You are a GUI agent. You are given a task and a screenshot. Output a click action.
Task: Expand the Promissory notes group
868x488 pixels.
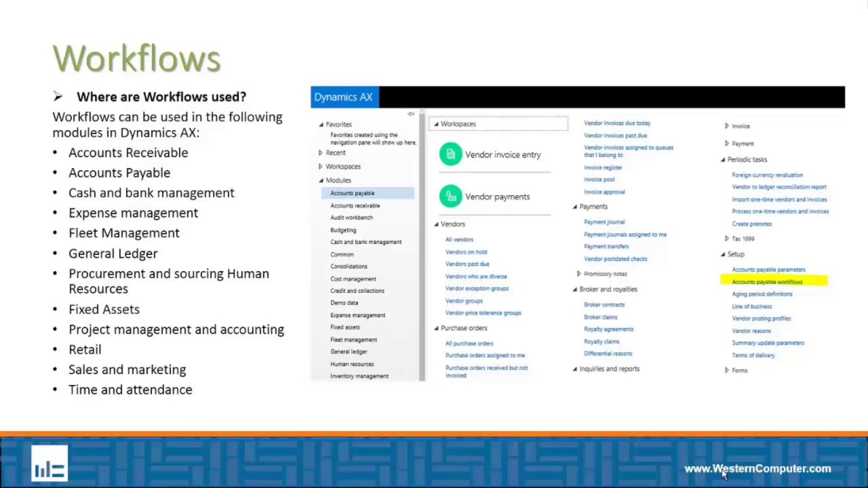[x=578, y=274]
